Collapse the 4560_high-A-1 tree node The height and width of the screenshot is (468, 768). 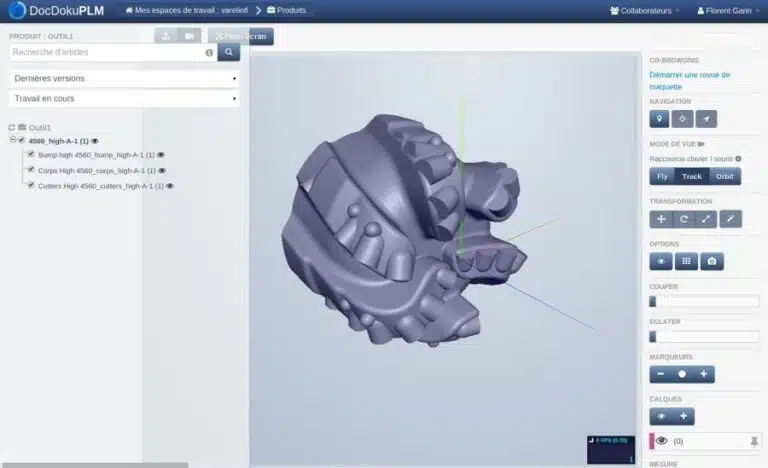click(x=13, y=141)
